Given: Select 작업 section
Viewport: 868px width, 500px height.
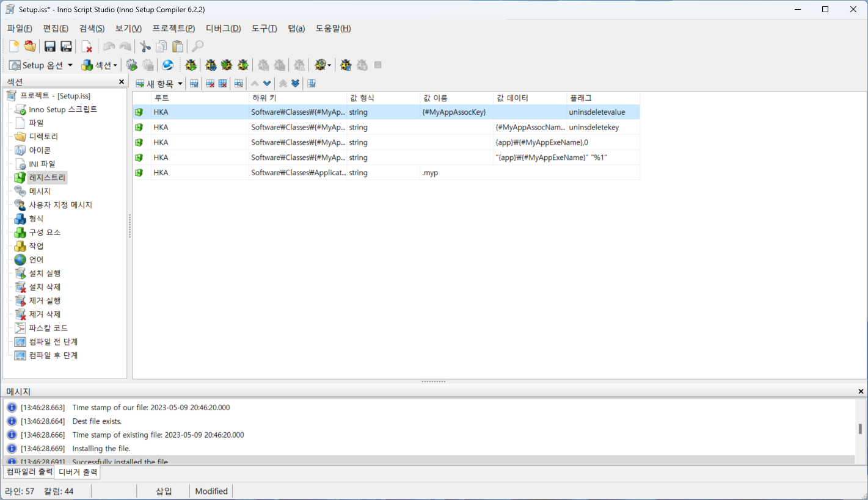Looking at the screenshot, I should pyautogui.click(x=36, y=246).
